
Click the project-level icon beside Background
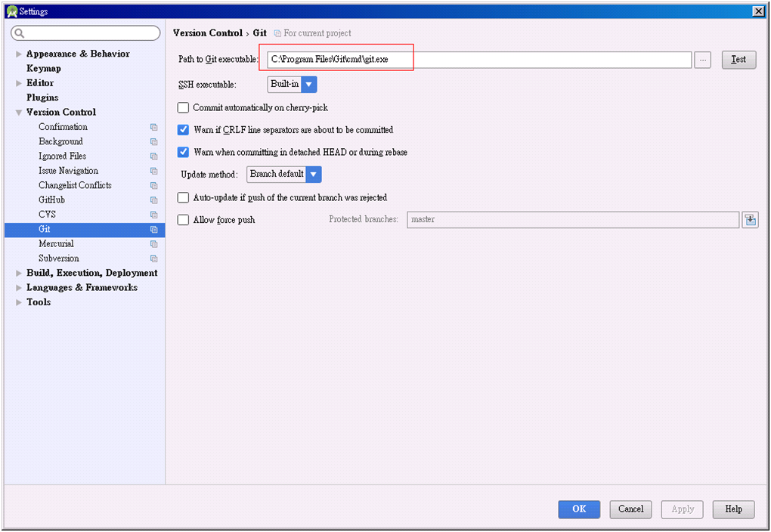(x=154, y=141)
